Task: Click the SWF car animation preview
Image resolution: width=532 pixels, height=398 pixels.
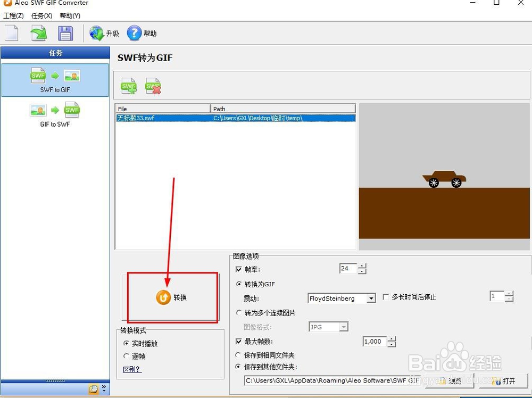Action: tap(444, 177)
